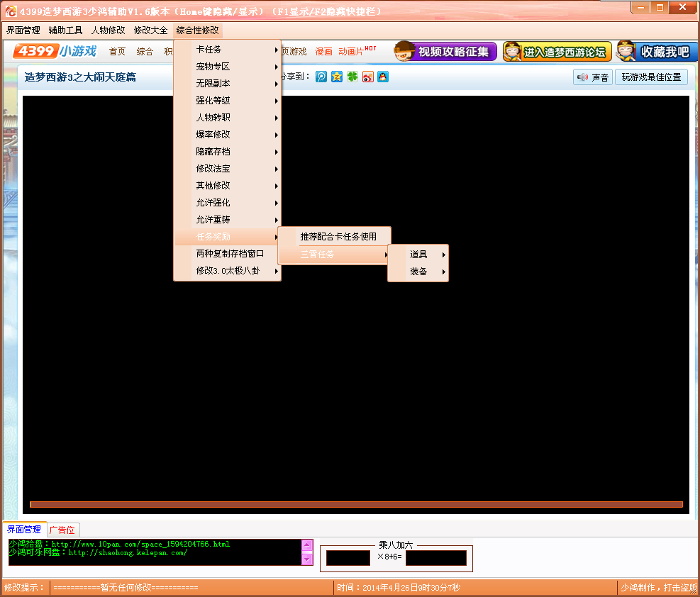This screenshot has width=700, height=597.
Task: Share to Qzone star icon
Action: (x=337, y=77)
